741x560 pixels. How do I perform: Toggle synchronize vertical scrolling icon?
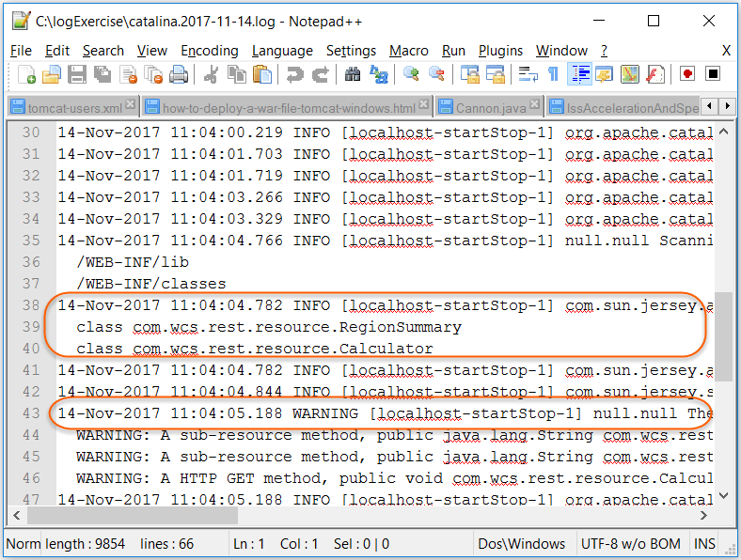coord(470,74)
